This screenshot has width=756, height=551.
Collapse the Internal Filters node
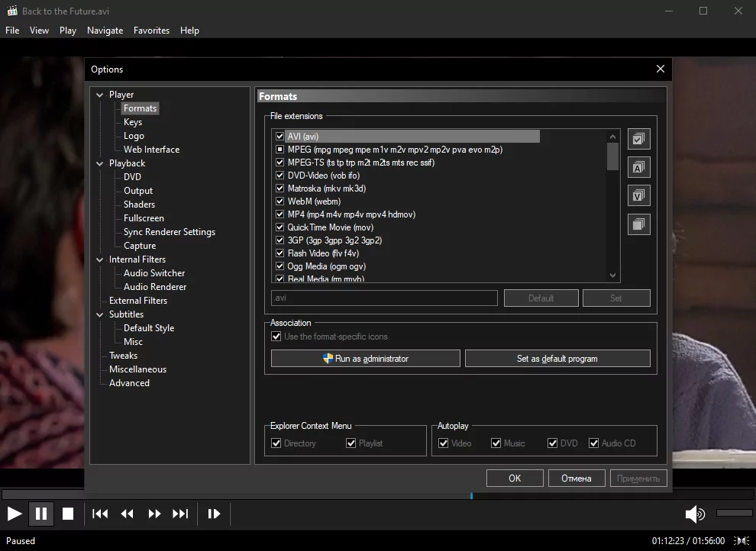(x=100, y=259)
